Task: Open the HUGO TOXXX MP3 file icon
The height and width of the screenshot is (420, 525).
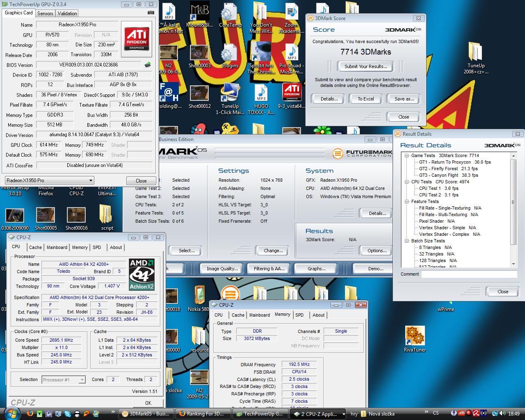Action: click(x=261, y=99)
